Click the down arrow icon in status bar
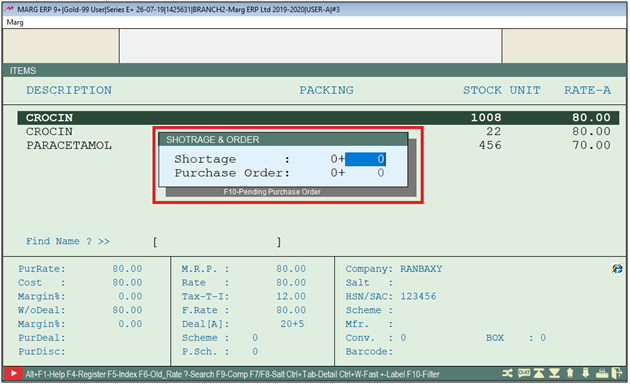Screen dimensions: 630x384 pos(585,374)
